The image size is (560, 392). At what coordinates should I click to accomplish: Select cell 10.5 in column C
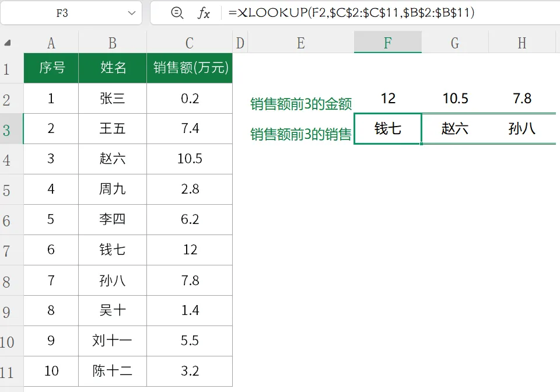(190, 159)
